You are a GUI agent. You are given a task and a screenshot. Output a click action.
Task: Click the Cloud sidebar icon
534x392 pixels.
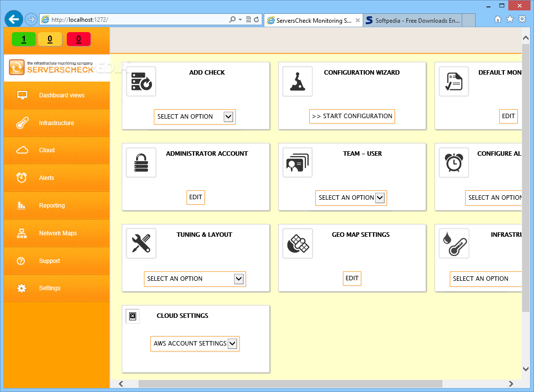(x=22, y=150)
